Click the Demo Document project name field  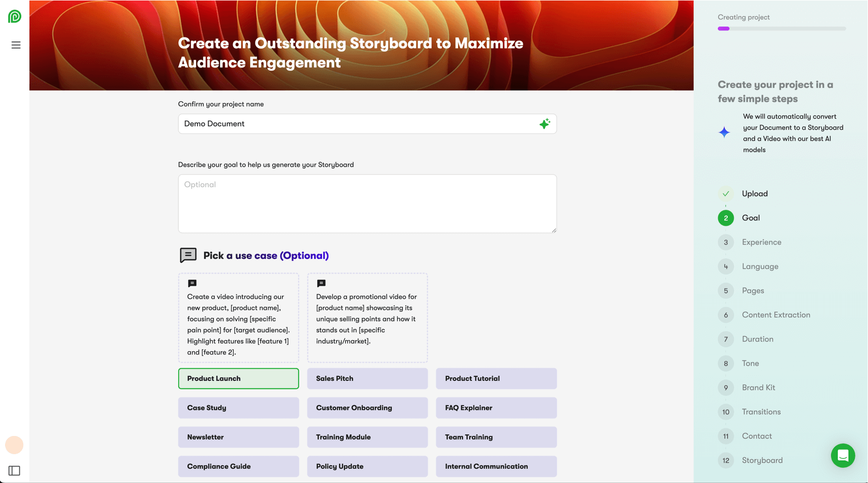point(368,124)
